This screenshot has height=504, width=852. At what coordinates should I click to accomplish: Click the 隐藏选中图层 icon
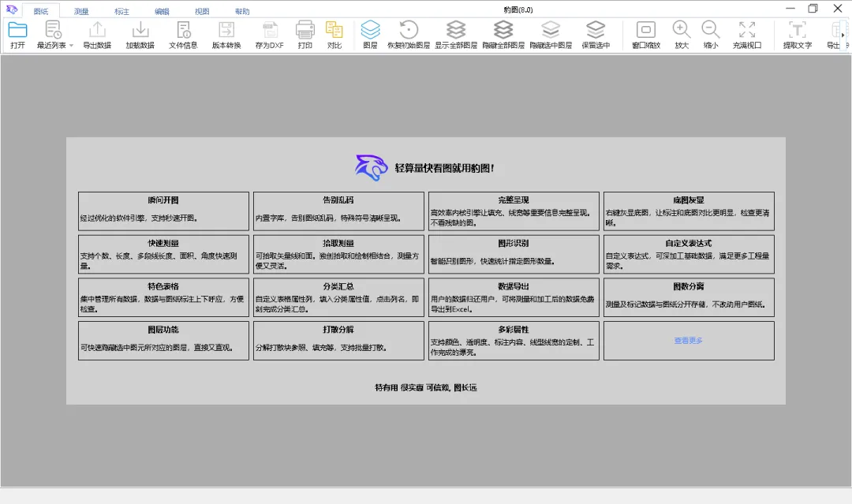[x=551, y=30]
